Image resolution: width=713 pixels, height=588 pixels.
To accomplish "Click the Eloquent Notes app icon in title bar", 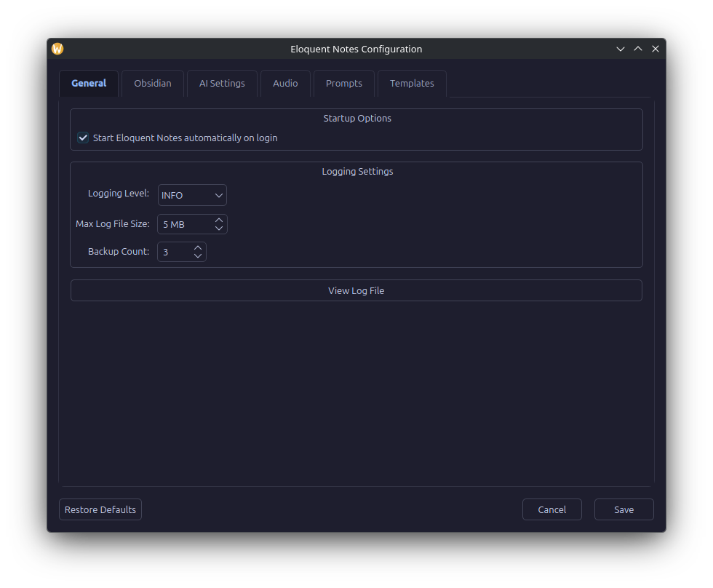I will (57, 49).
